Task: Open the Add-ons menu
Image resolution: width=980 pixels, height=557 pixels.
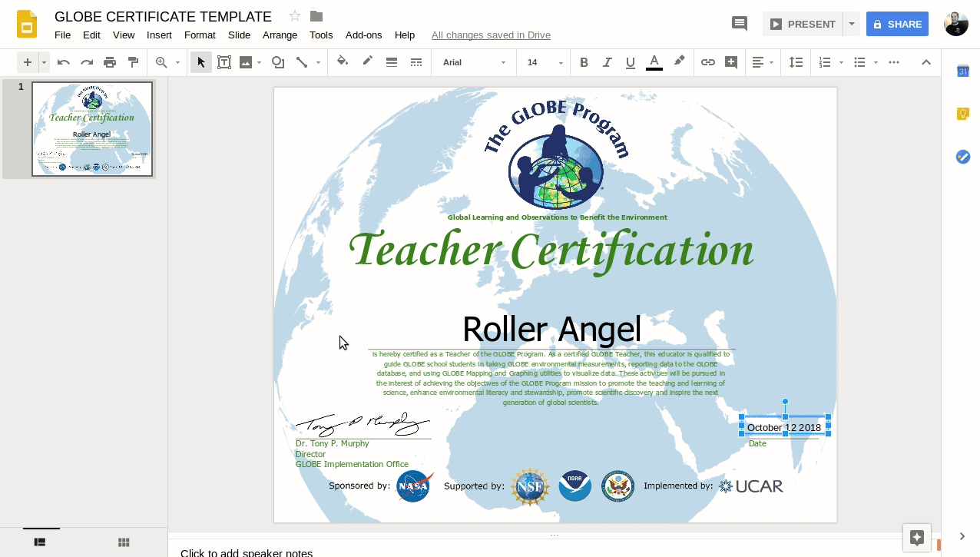Action: pos(363,35)
